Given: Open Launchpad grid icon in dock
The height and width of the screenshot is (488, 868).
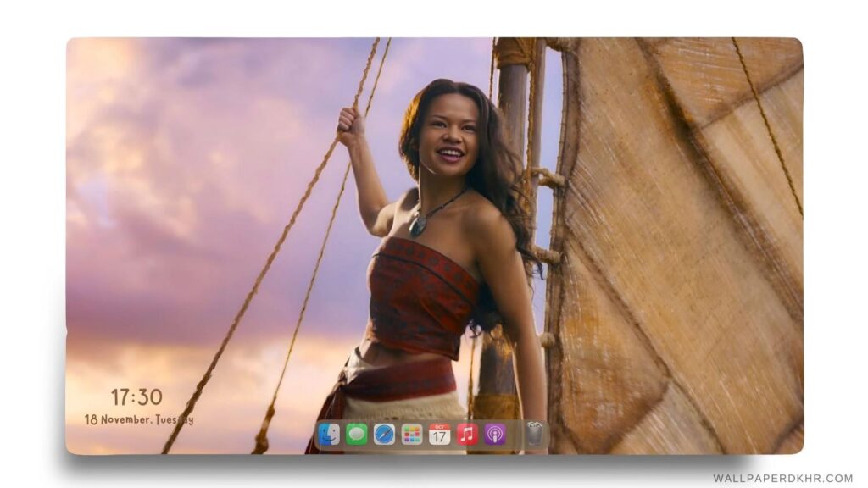Looking at the screenshot, I should coord(412,435).
